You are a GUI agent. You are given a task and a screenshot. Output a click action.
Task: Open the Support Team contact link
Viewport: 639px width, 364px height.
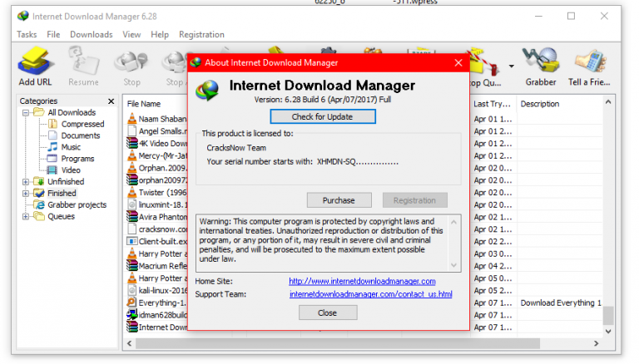pos(371,294)
